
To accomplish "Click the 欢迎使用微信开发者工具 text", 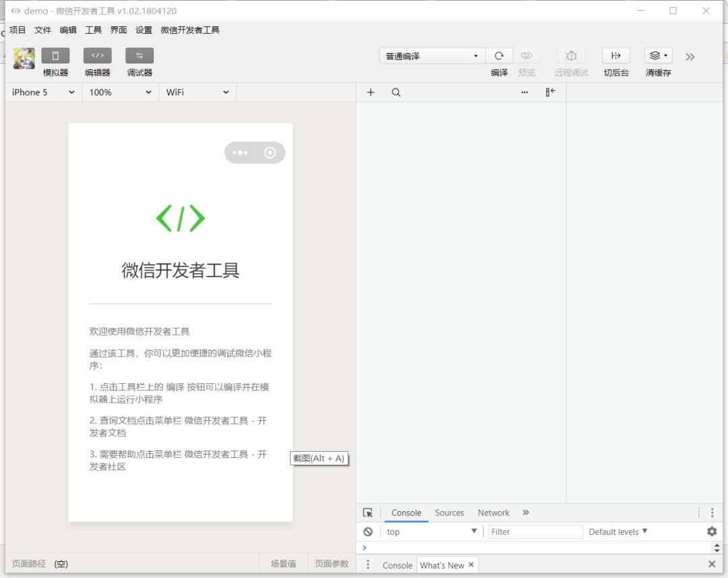I will pyautogui.click(x=140, y=331).
